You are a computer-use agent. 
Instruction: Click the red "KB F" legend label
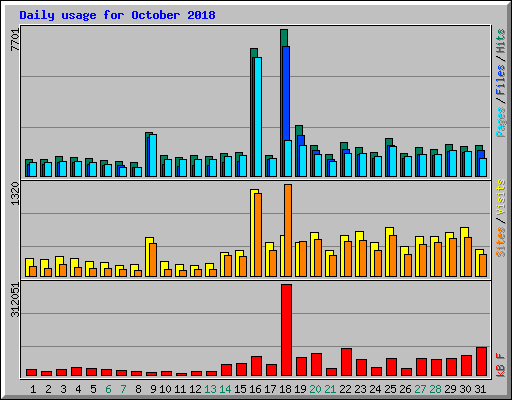pyautogui.click(x=501, y=365)
